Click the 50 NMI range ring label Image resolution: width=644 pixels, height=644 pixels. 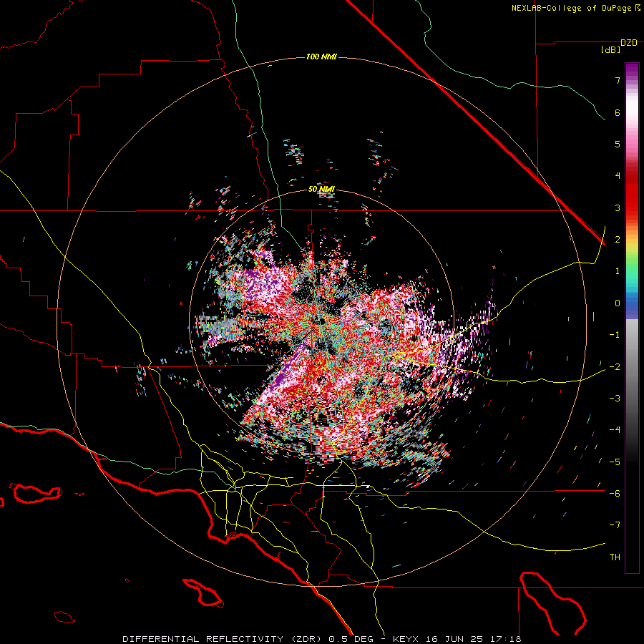tap(321, 189)
